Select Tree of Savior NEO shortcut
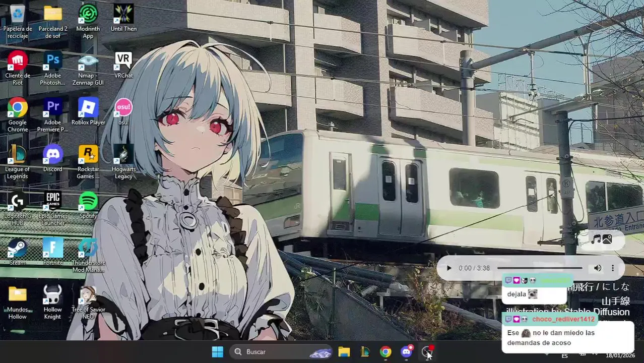 pyautogui.click(x=88, y=302)
